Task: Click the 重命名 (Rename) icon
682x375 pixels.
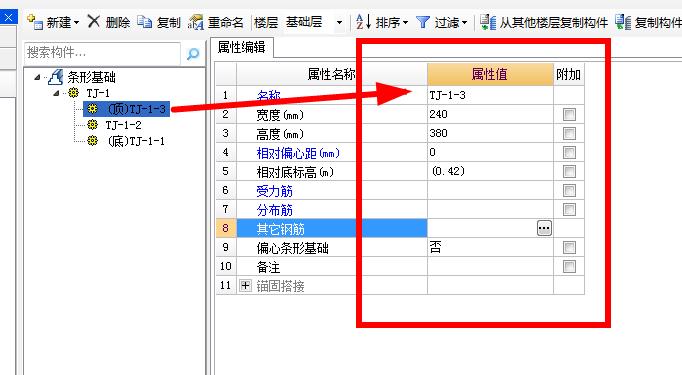Action: click(196, 22)
